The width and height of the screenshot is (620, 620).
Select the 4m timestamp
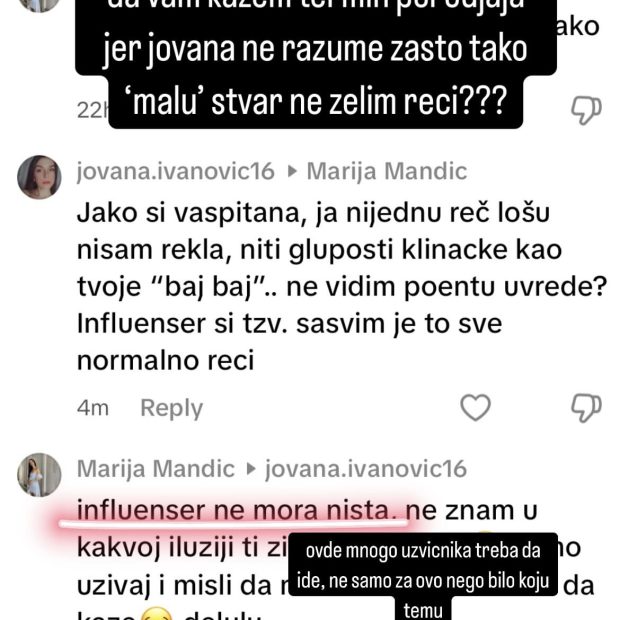93,408
